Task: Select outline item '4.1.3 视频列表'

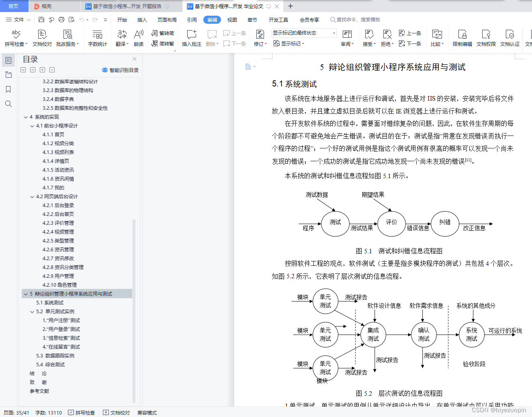Action: (58, 152)
